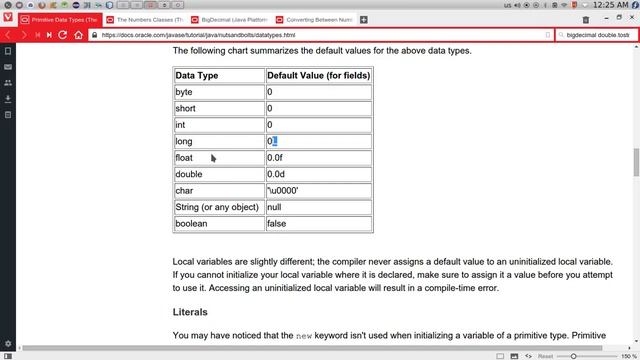Click the search field with bigdecimal query
The image size is (640, 360).
click(597, 35)
